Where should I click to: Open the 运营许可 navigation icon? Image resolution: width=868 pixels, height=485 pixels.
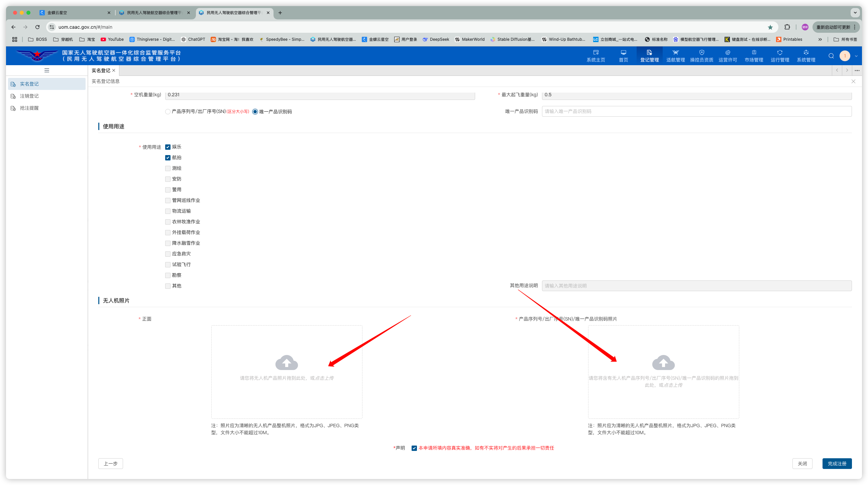pyautogui.click(x=728, y=52)
